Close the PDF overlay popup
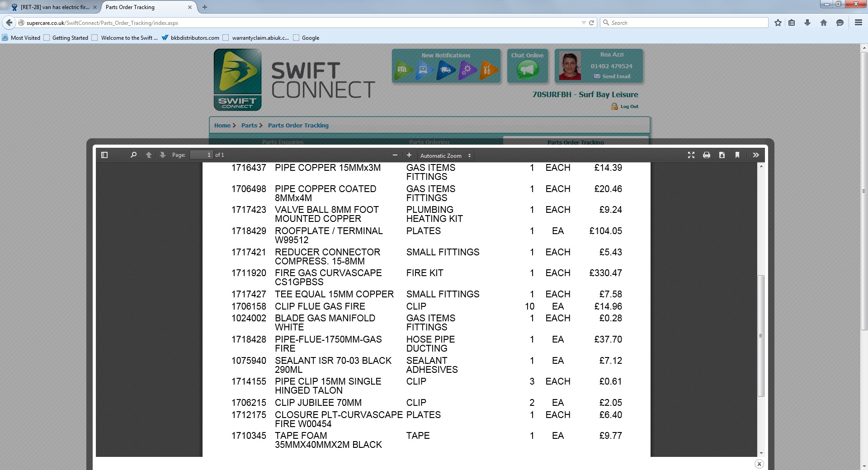 pyautogui.click(x=759, y=464)
